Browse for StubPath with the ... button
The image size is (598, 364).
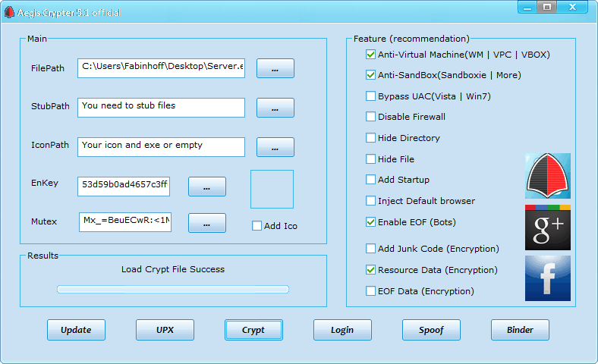275,108
